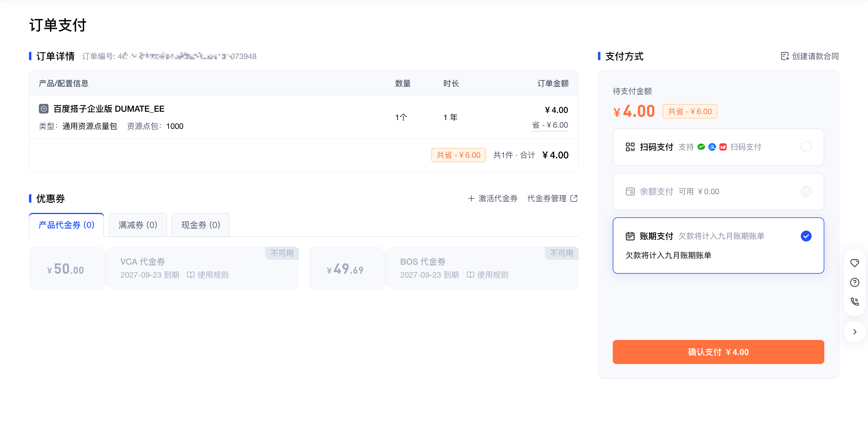The image size is (868, 439).
Task: Click the 数量 column header
Action: pyautogui.click(x=403, y=83)
